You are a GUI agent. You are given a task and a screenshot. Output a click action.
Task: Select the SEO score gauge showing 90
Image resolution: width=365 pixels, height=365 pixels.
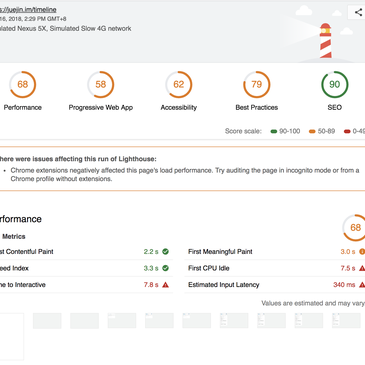click(335, 84)
